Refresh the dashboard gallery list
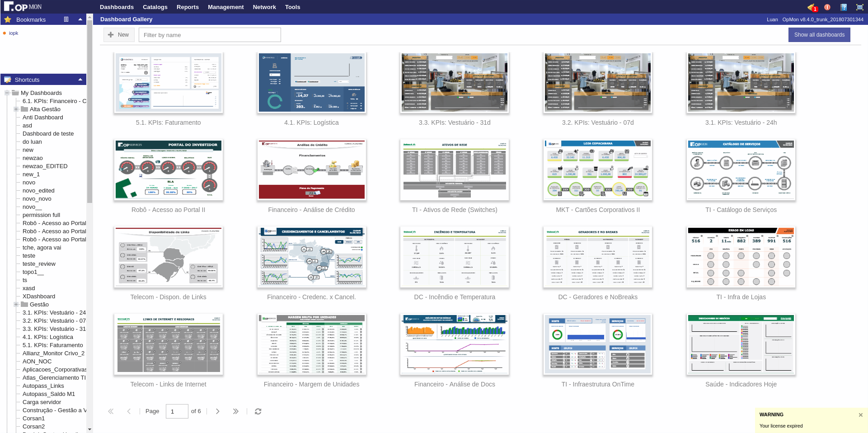868x433 pixels. (x=258, y=411)
